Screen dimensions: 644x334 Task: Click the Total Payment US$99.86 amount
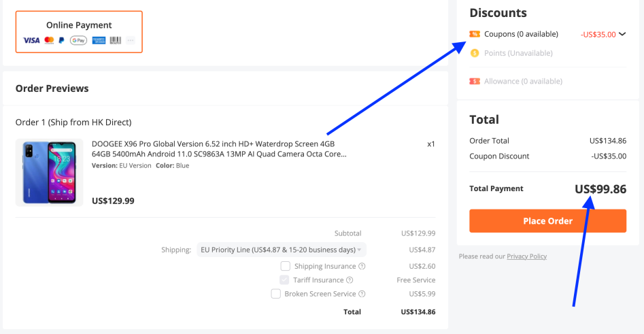tap(600, 189)
